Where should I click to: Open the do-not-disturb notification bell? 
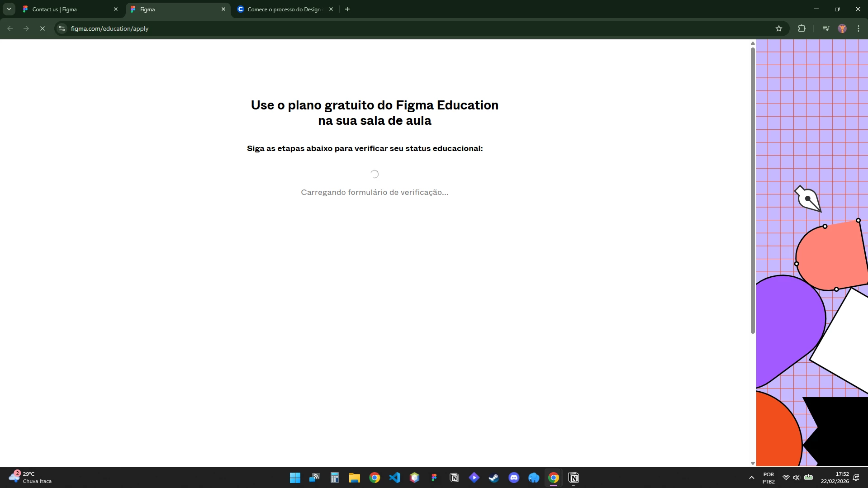coord(856,478)
